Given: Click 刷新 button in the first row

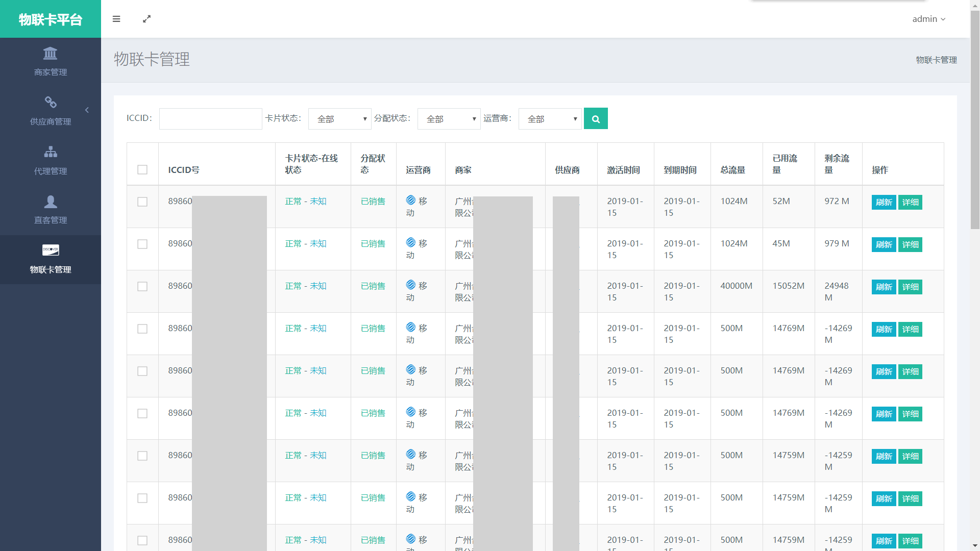Looking at the screenshot, I should click(884, 203).
